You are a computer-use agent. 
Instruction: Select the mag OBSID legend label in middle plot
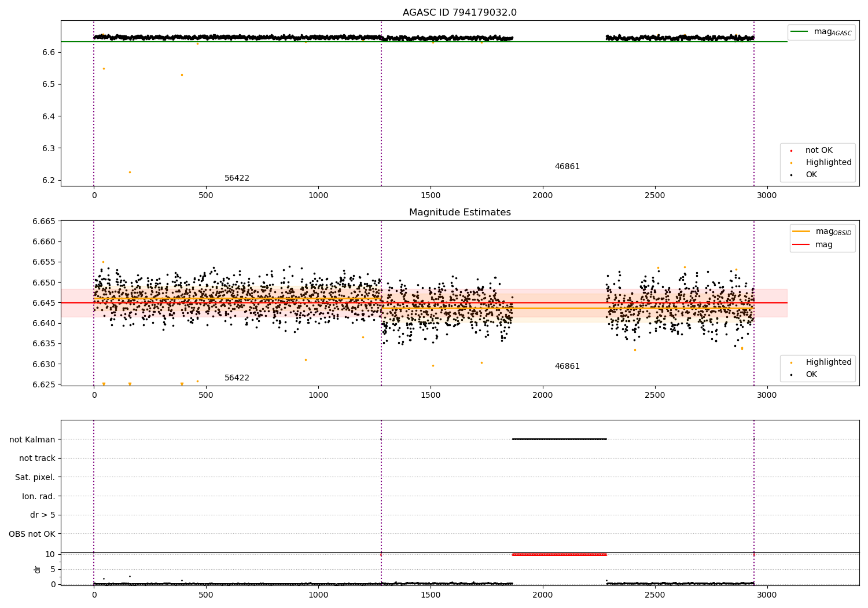(833, 232)
